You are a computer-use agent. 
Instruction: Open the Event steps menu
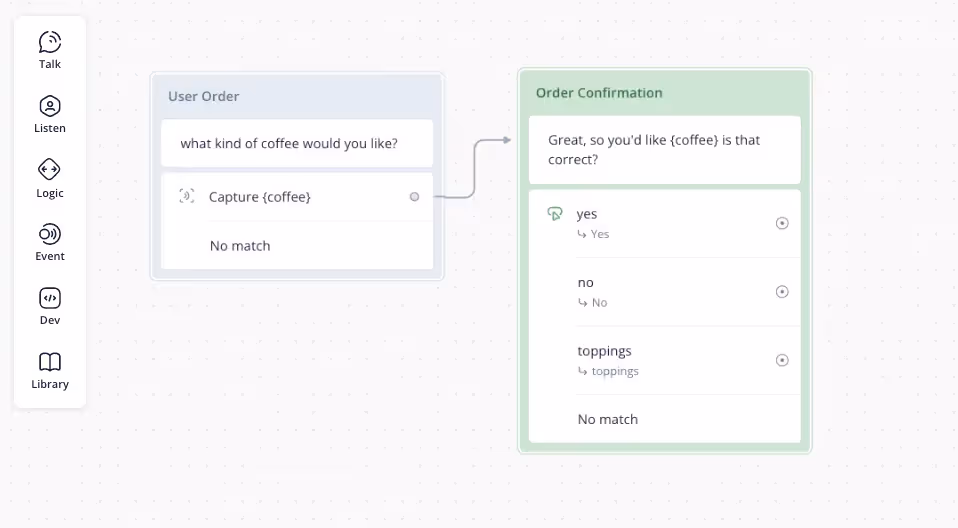click(x=49, y=243)
